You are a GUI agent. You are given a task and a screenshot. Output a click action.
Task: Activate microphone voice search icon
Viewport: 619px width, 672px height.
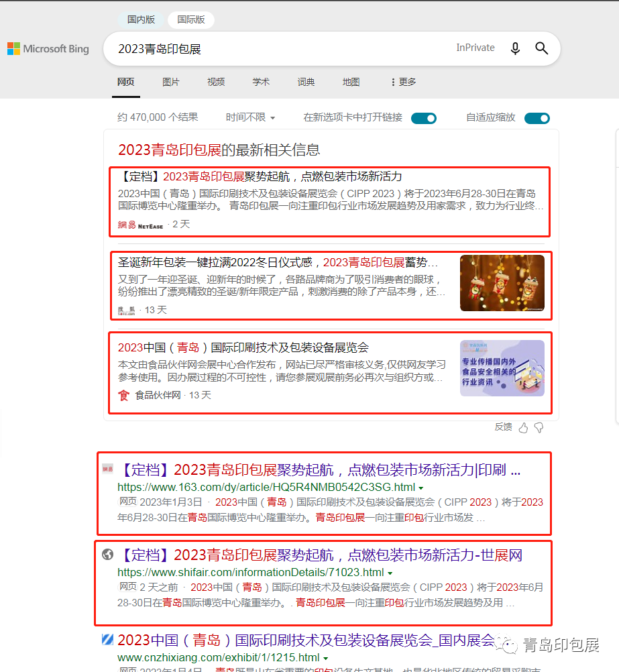pos(515,48)
